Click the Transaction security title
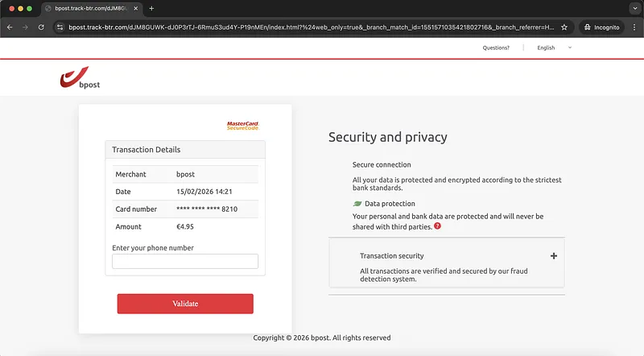Viewport: 644px width, 356px height. 392,255
